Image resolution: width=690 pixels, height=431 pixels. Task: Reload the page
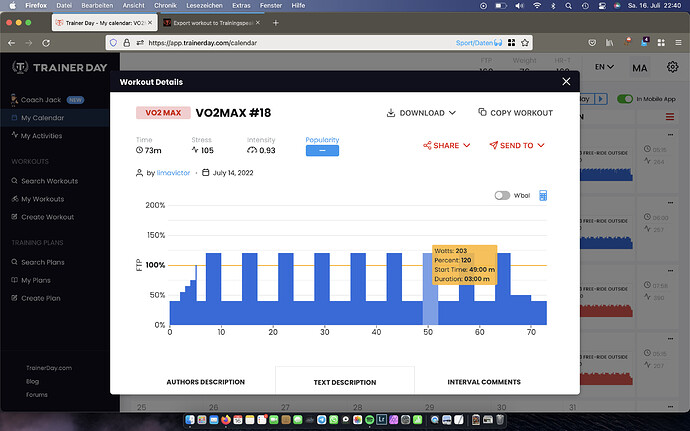(x=46, y=43)
